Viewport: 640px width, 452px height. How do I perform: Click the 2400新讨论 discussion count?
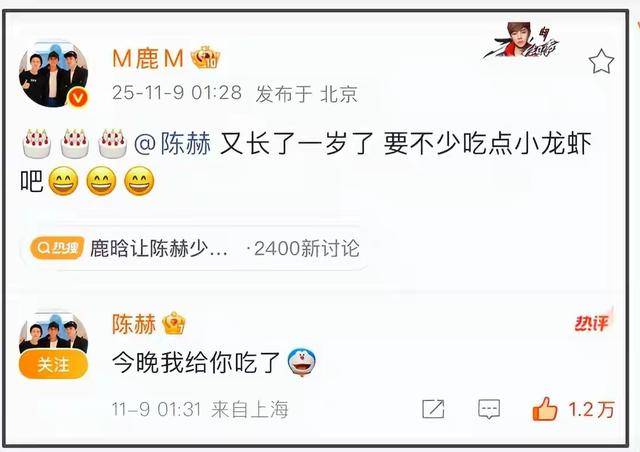point(307,248)
